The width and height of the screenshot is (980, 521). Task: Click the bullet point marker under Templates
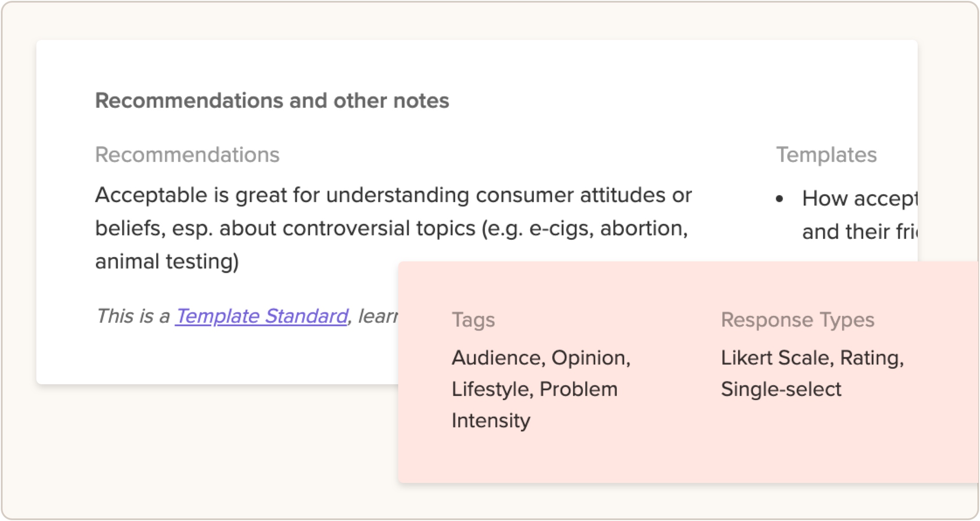(780, 199)
